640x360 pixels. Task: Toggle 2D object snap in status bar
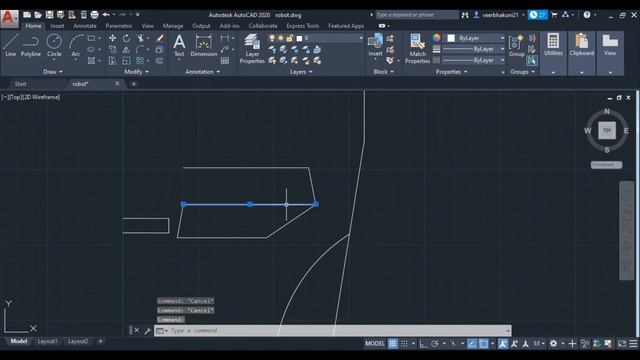[x=483, y=344]
